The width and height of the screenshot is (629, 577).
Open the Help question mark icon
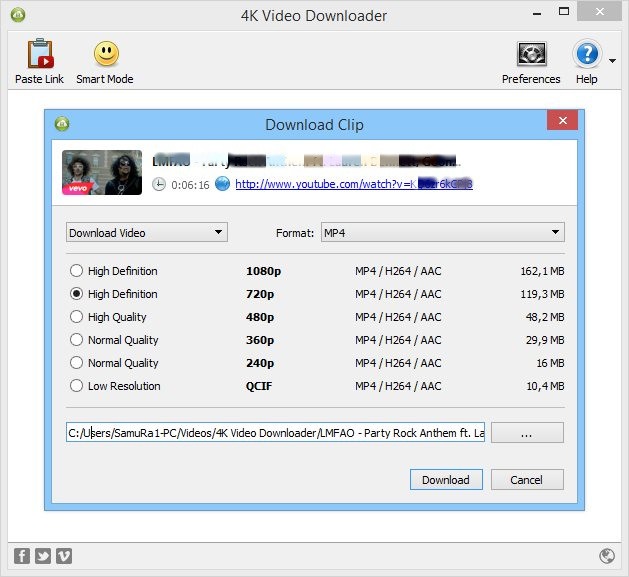click(587, 53)
